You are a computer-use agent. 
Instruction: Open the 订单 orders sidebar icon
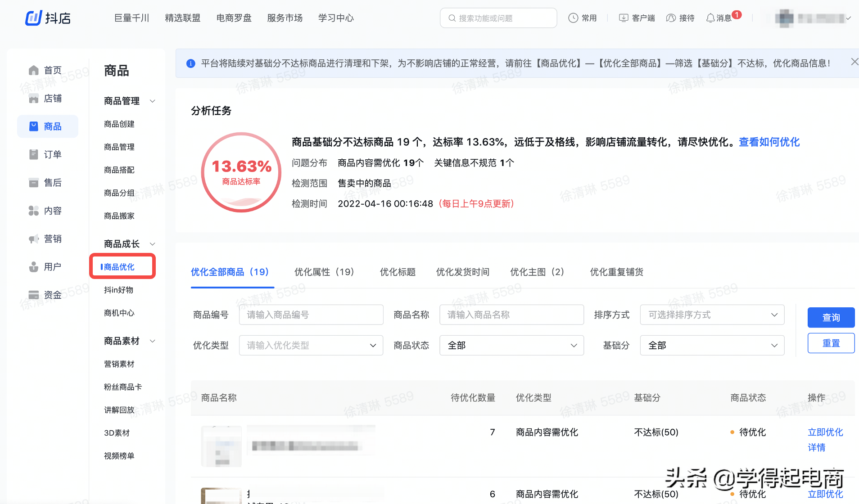[34, 154]
